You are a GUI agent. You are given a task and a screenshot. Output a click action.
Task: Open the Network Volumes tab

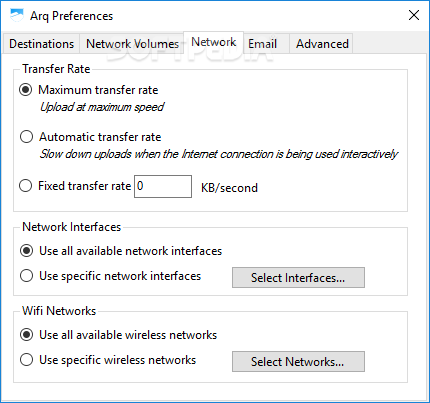pyautogui.click(x=132, y=44)
